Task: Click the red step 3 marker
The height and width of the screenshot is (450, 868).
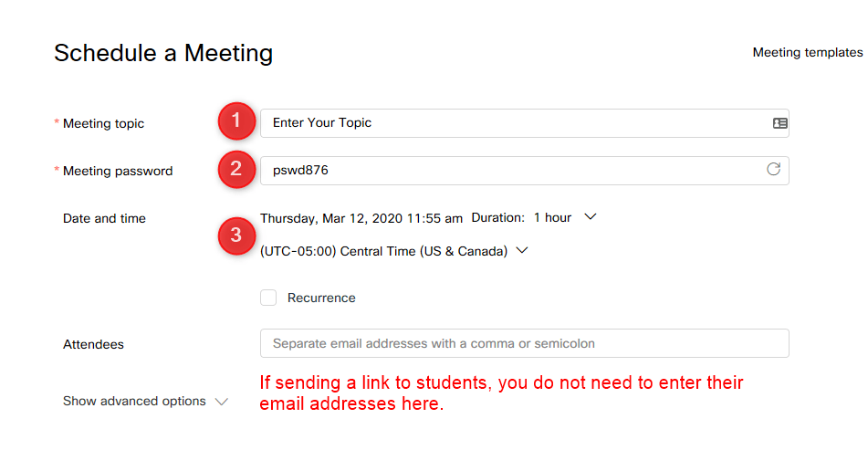Action: pyautogui.click(x=236, y=235)
